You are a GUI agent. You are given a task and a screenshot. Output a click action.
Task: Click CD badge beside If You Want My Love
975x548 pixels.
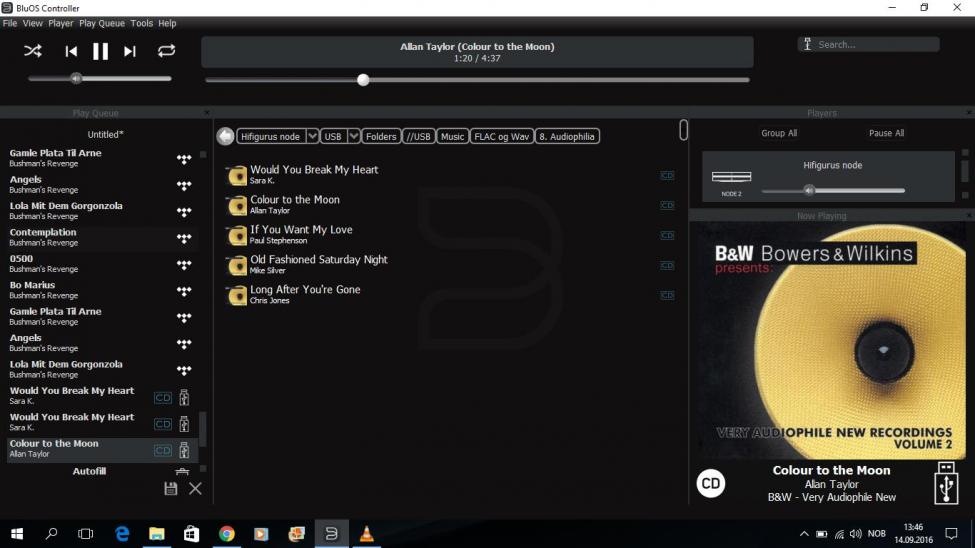(x=667, y=235)
